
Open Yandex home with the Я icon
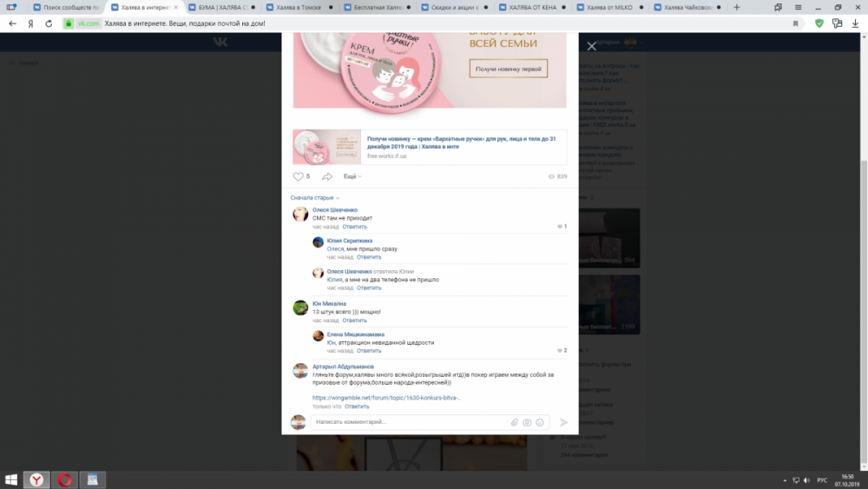pos(30,23)
